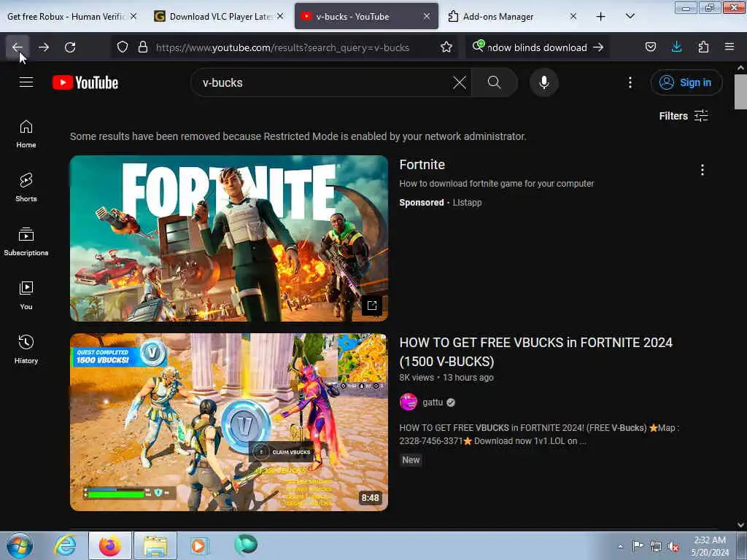747x560 pixels.
Task: Open a new tab with the plus button
Action: (x=601, y=17)
